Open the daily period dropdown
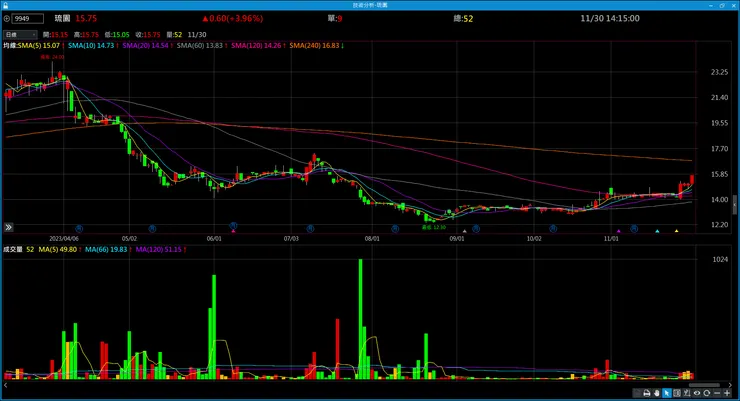This screenshot has height=401, width=740. pyautogui.click(x=20, y=34)
